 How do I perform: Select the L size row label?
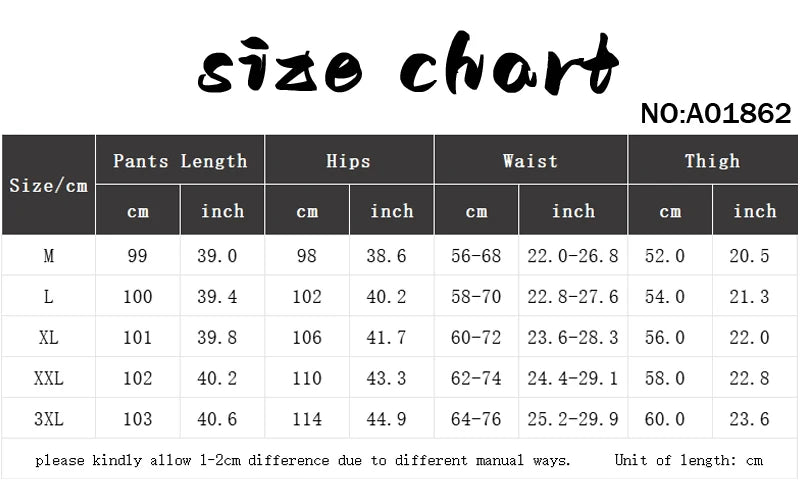48,297
